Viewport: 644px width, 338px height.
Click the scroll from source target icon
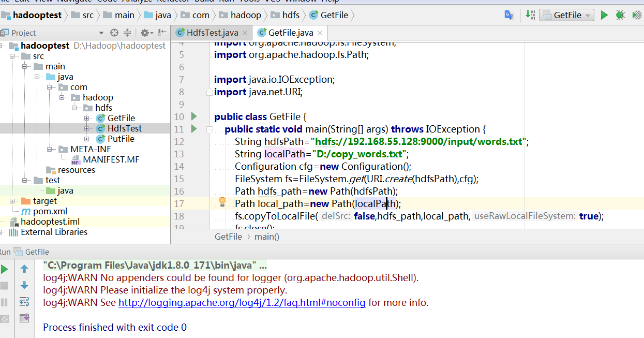pyautogui.click(x=114, y=33)
